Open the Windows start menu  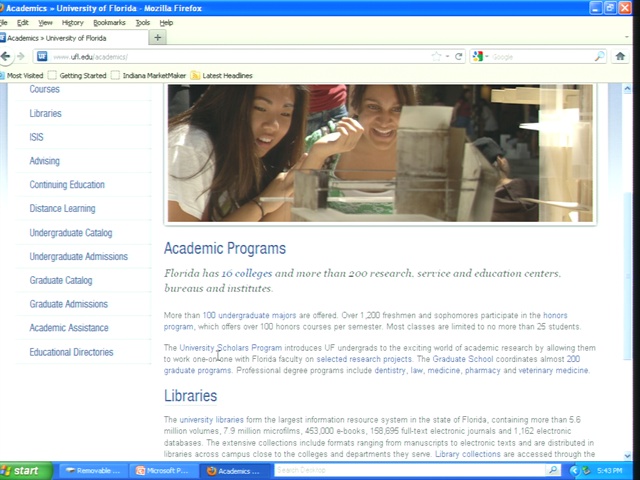26,471
